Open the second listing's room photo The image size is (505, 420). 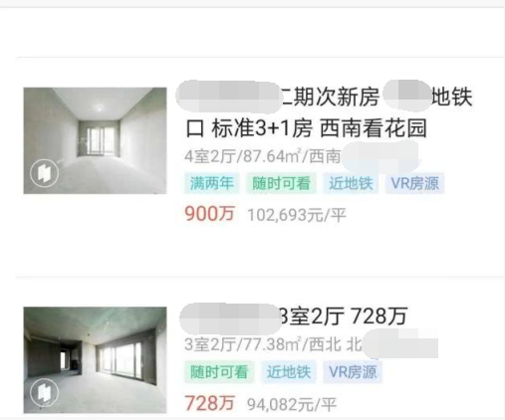95,360
